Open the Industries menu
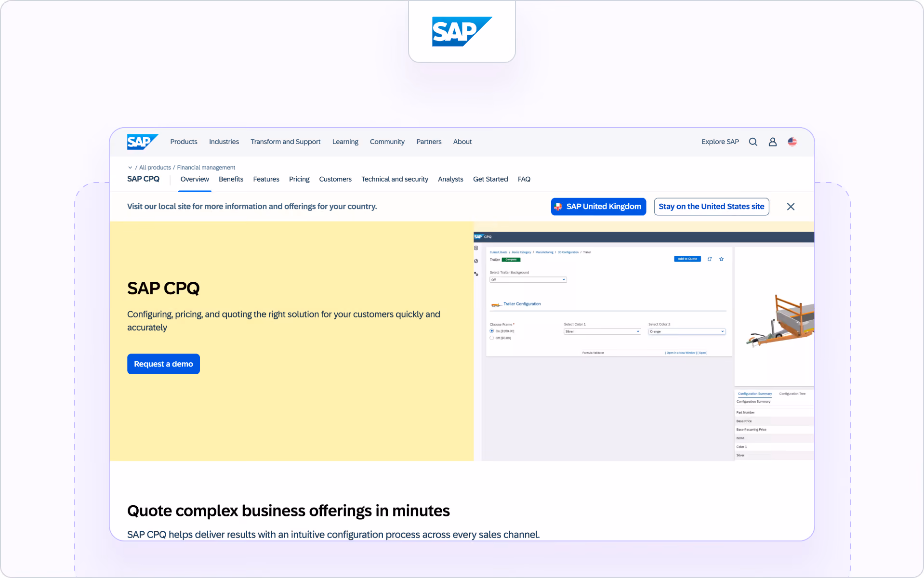The width and height of the screenshot is (924, 578). coord(224,142)
